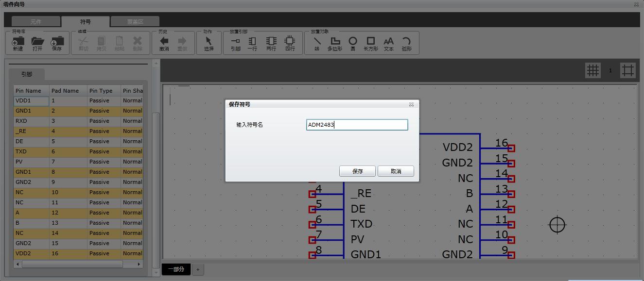
Task: Choose the 四行 four-row pin layout
Action: tap(290, 43)
